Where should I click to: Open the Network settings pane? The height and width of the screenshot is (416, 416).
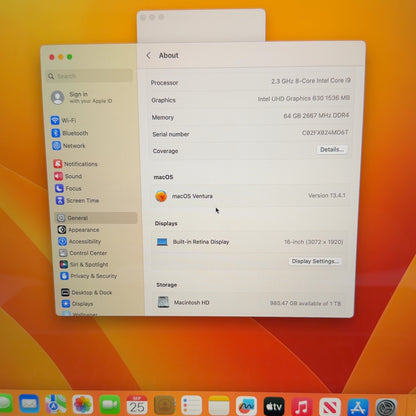[69, 146]
